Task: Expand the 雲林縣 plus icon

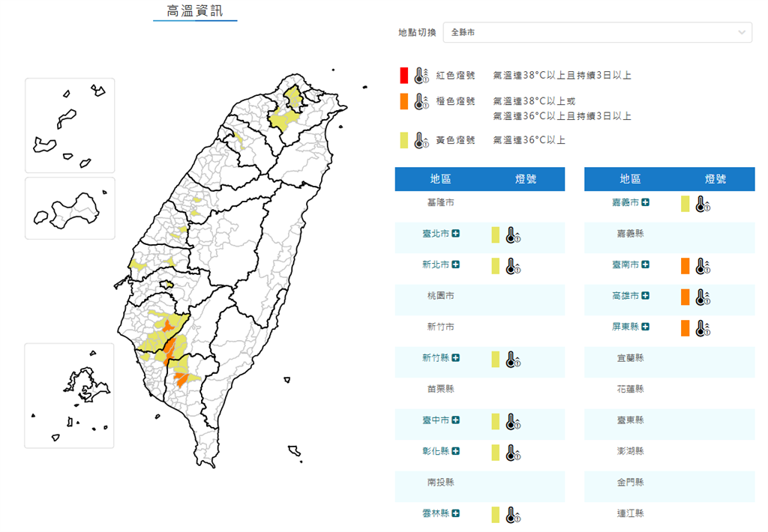Action: (455, 513)
